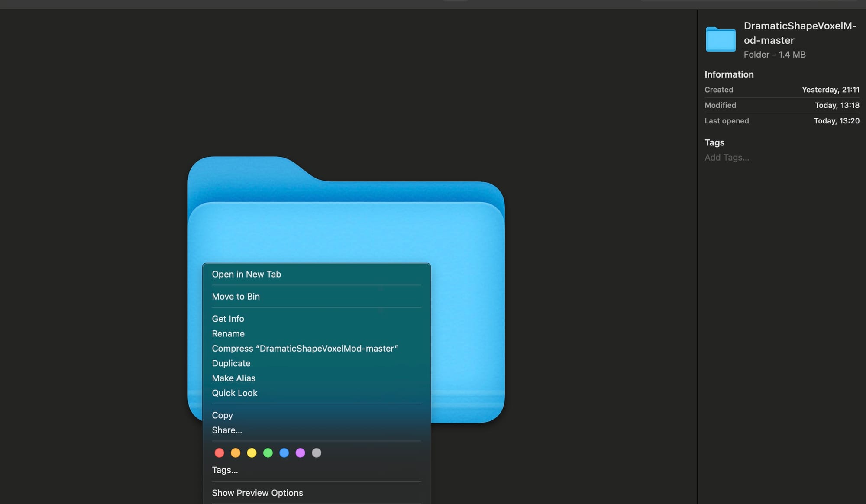
Task: Apply the gray tag color
Action: [x=317, y=453]
